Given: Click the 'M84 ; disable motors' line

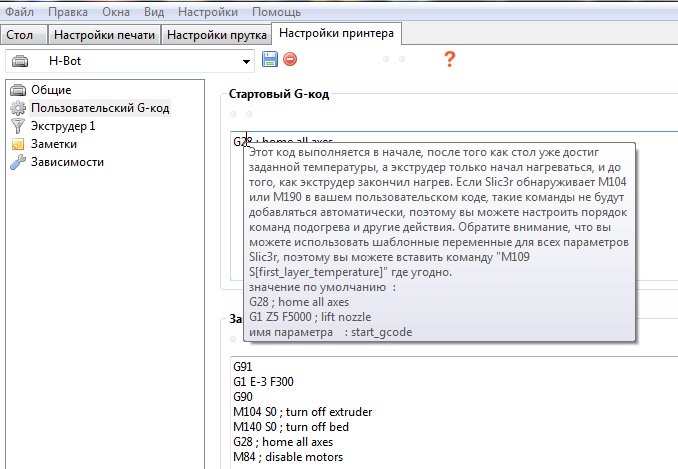Looking at the screenshot, I should tap(288, 457).
